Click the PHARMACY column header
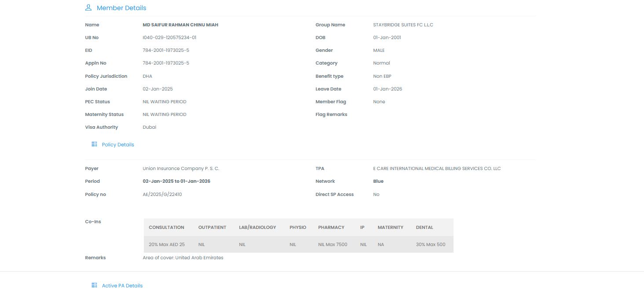 pos(331,228)
